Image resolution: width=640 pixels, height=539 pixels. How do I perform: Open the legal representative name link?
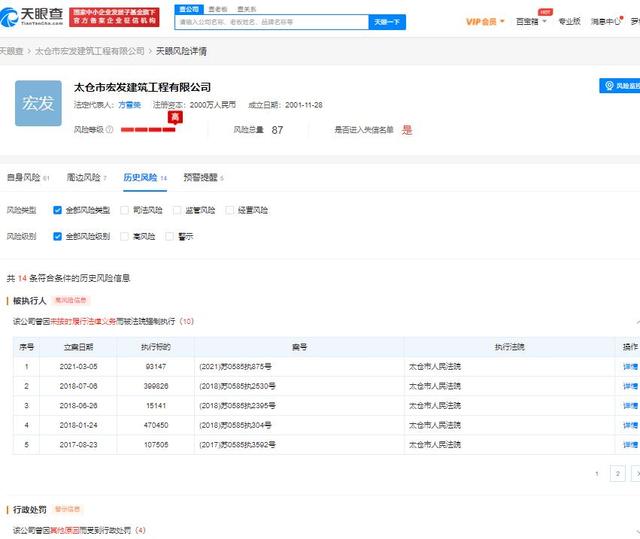(129, 105)
